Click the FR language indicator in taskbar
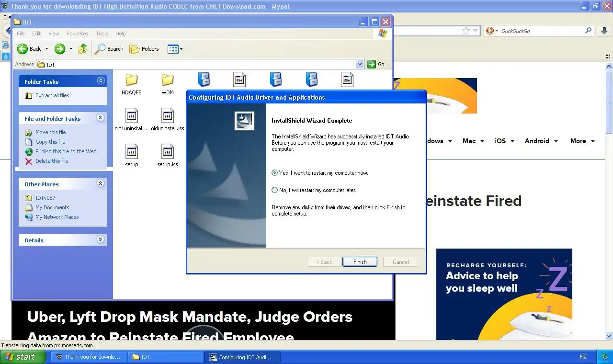The height and width of the screenshot is (364, 613). click(x=582, y=357)
